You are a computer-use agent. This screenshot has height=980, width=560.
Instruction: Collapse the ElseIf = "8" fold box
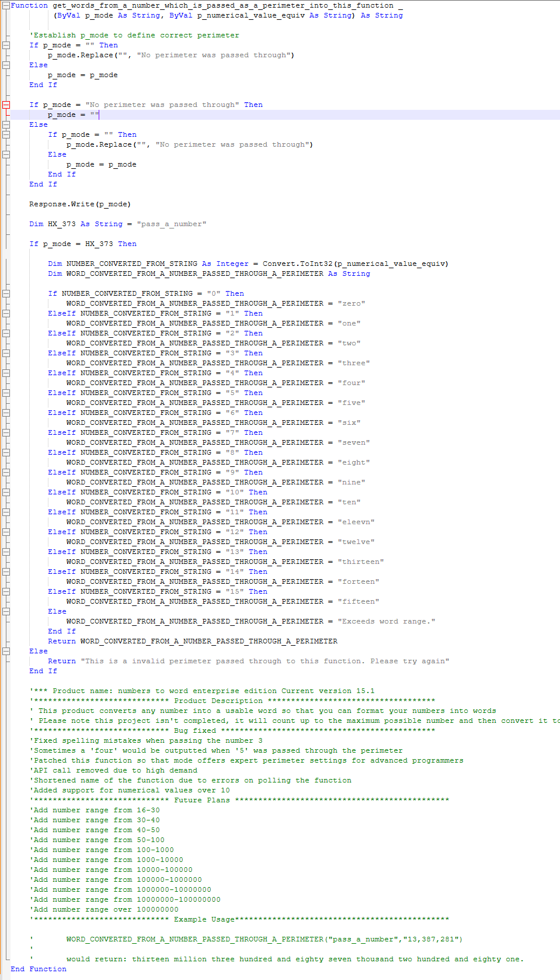(6, 452)
